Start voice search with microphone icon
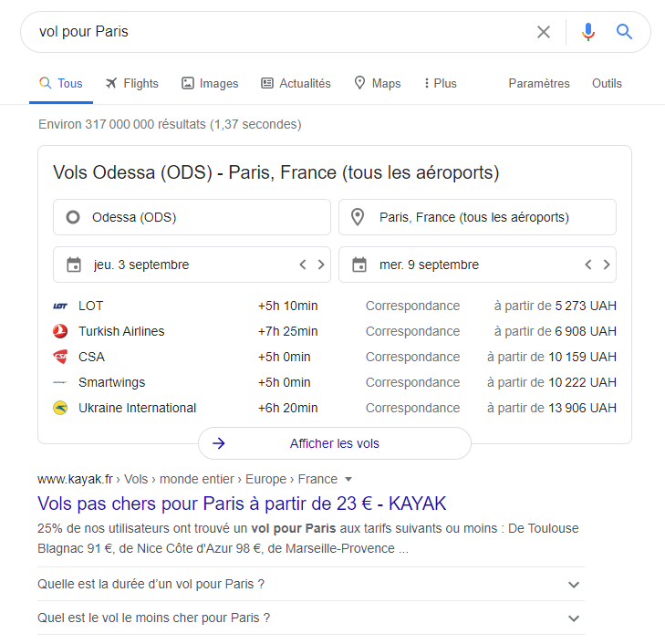Screen dimensions: 665x644 coord(588,32)
